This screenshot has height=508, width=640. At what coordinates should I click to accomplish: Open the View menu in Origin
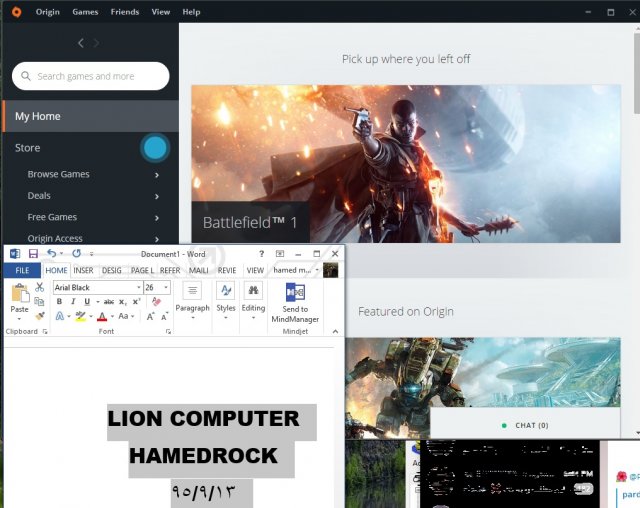(x=161, y=12)
